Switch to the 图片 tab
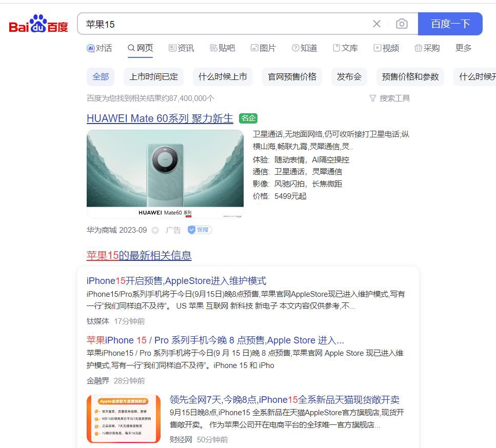Image resolution: width=496 pixels, height=448 pixels. click(263, 48)
